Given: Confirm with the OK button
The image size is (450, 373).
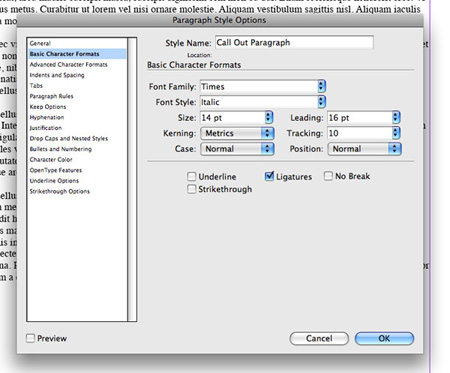Looking at the screenshot, I should 384,338.
